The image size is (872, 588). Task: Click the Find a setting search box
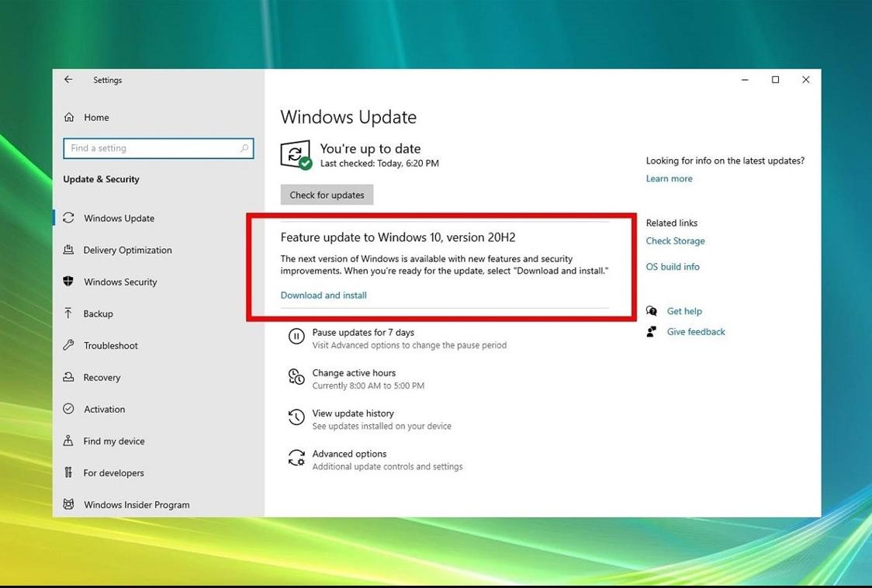(158, 147)
